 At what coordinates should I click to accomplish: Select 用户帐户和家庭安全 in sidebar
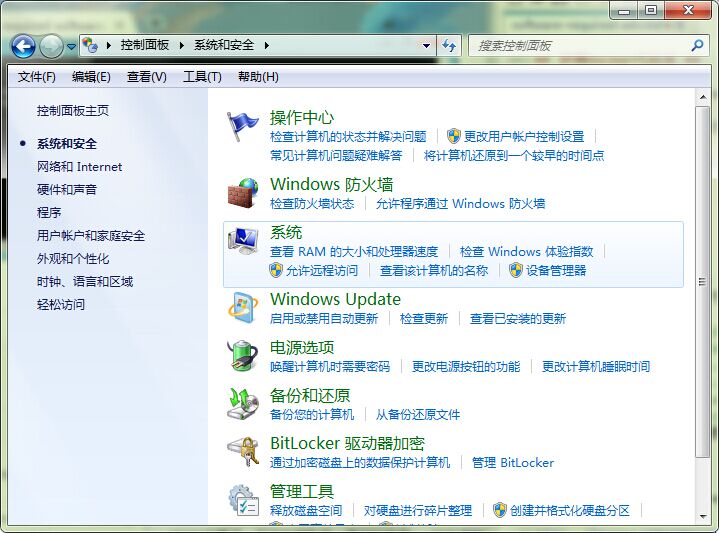91,235
